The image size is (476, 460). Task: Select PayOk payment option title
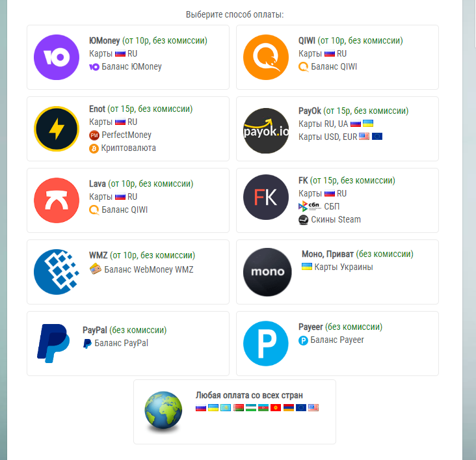tap(353, 111)
